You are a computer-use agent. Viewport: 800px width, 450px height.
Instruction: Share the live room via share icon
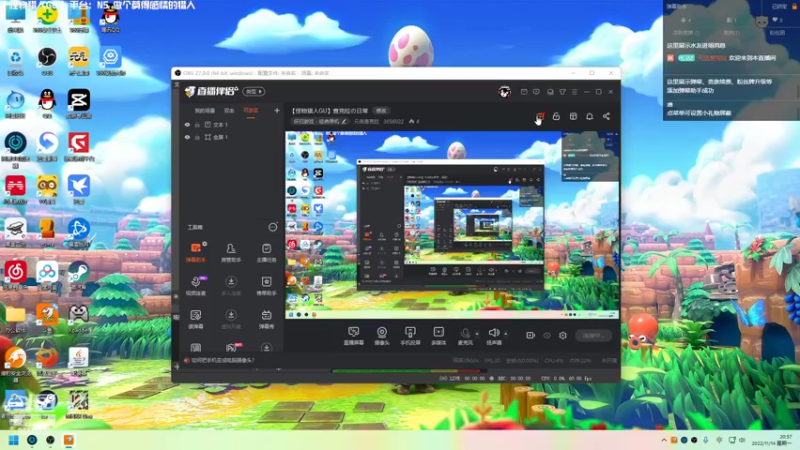click(x=606, y=117)
